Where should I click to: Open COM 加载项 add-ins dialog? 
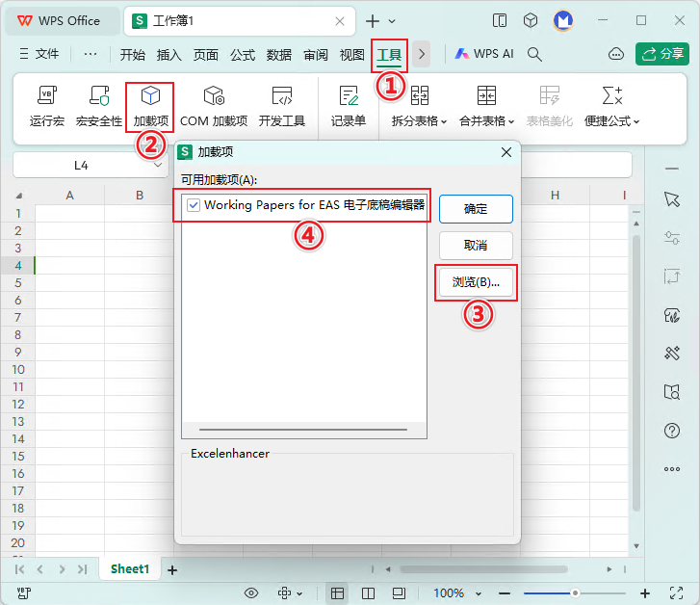214,106
